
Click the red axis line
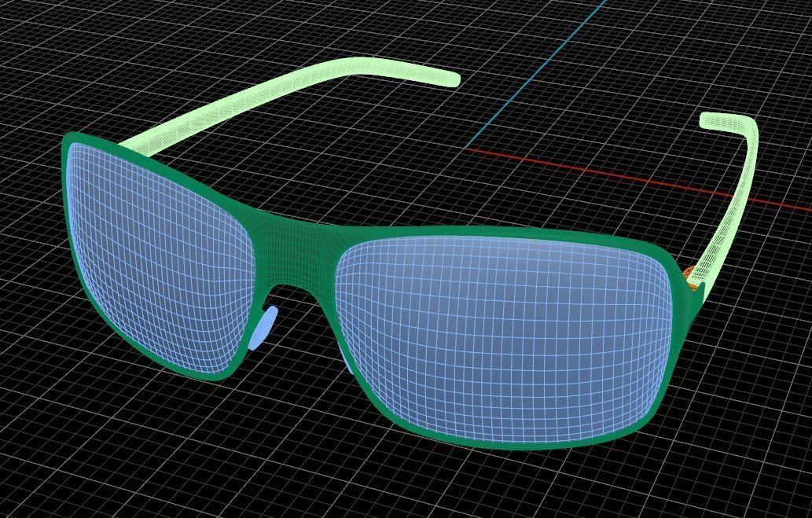(x=637, y=179)
